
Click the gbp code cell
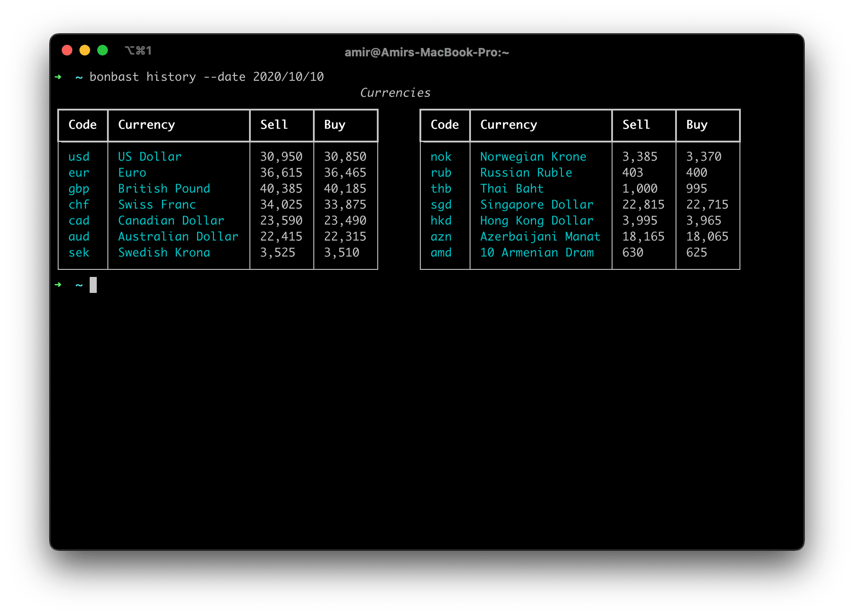pyautogui.click(x=79, y=189)
